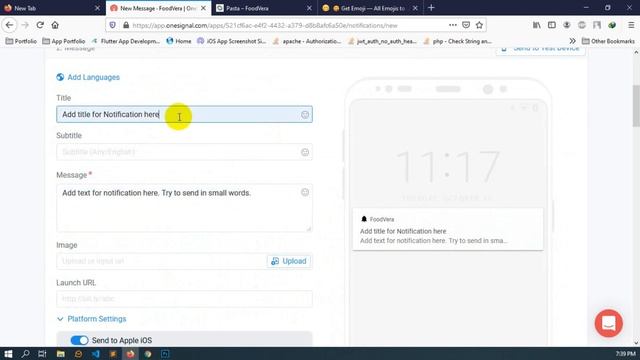This screenshot has width=640, height=360.
Task: Click the Firefox taskbar icon
Action: click(x=130, y=354)
